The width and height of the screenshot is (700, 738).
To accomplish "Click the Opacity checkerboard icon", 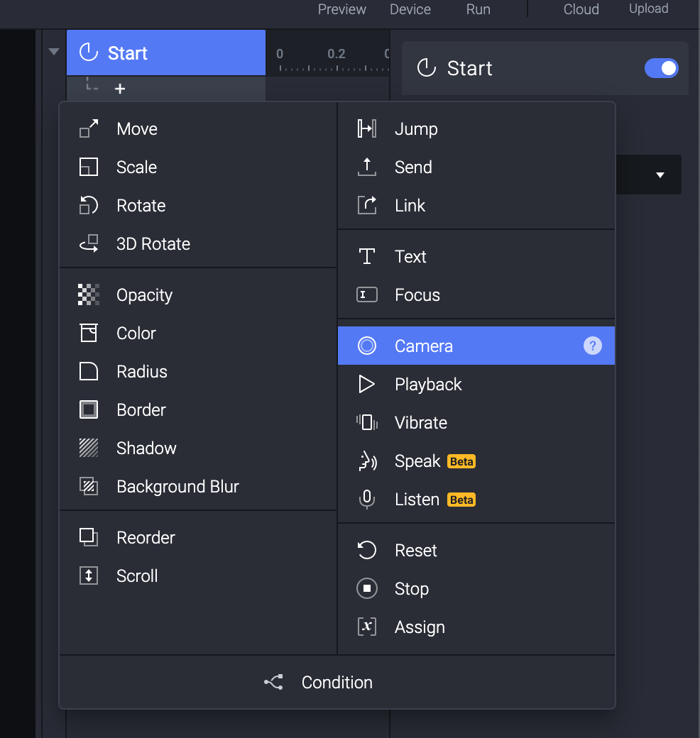I will pyautogui.click(x=89, y=295).
